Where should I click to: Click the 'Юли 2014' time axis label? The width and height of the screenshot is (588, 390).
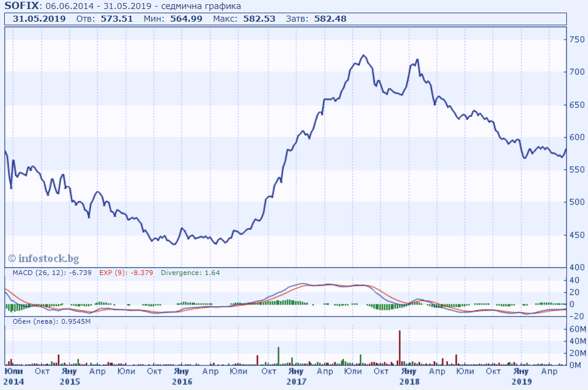[14, 377]
